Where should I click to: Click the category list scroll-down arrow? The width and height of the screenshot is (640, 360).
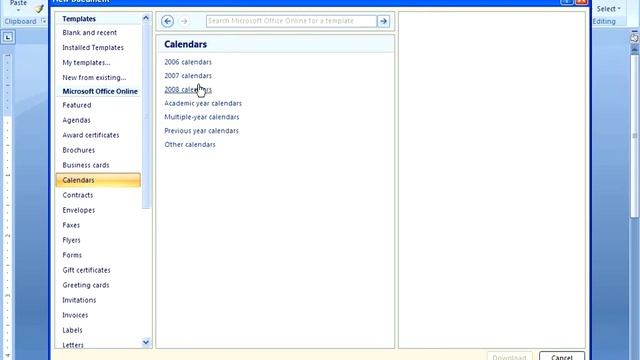pyautogui.click(x=146, y=342)
